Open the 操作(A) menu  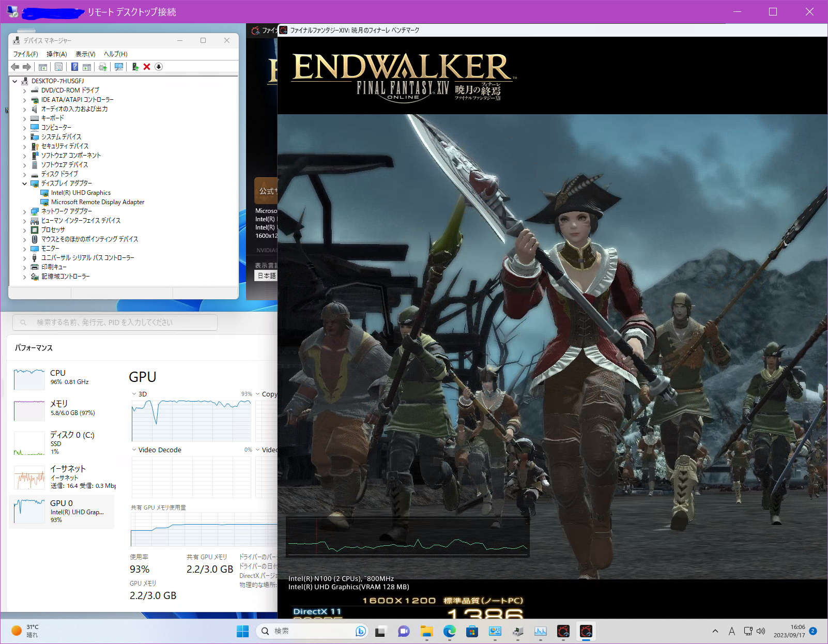click(56, 54)
